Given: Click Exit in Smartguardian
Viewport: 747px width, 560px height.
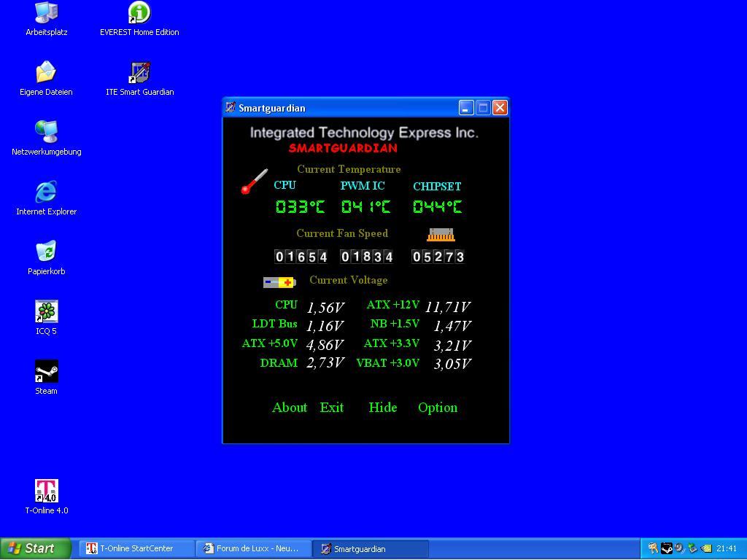Looking at the screenshot, I should coord(332,408).
